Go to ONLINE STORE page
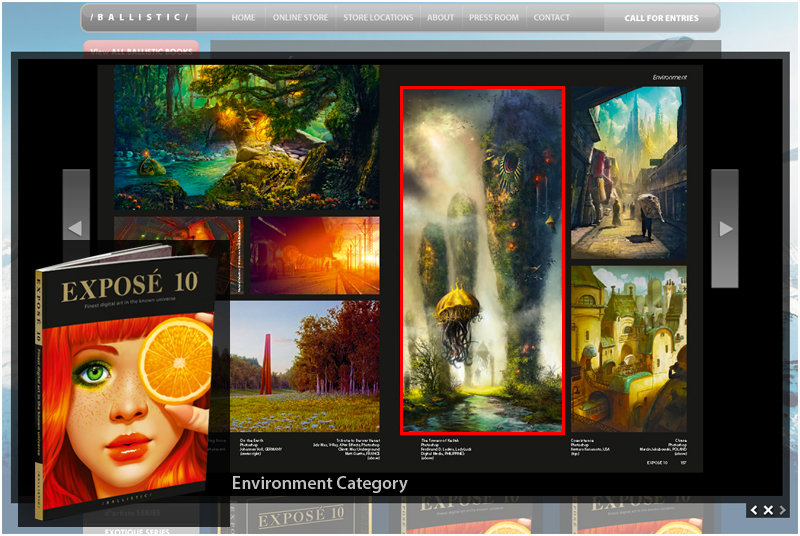The height and width of the screenshot is (536, 800). point(301,18)
